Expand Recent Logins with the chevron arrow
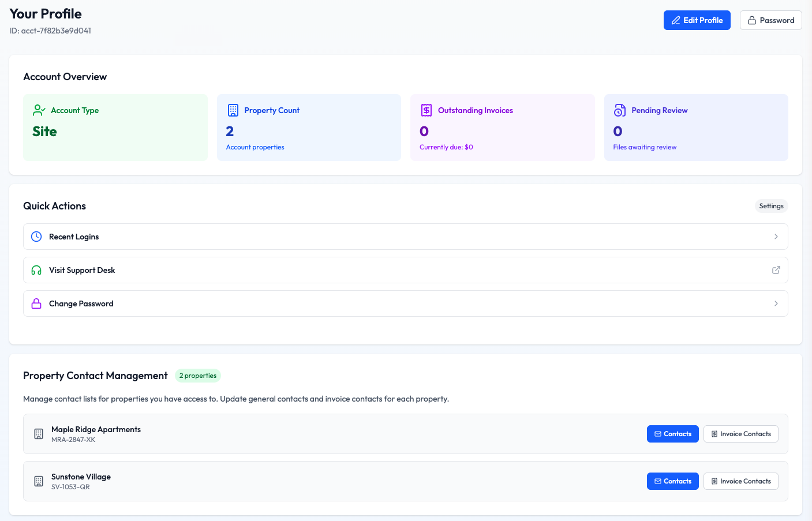The width and height of the screenshot is (812, 521). [x=776, y=237]
